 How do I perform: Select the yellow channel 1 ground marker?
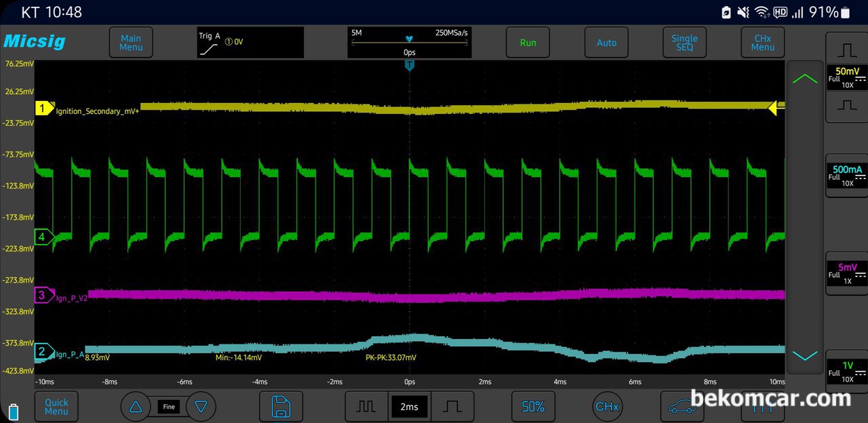[44, 108]
